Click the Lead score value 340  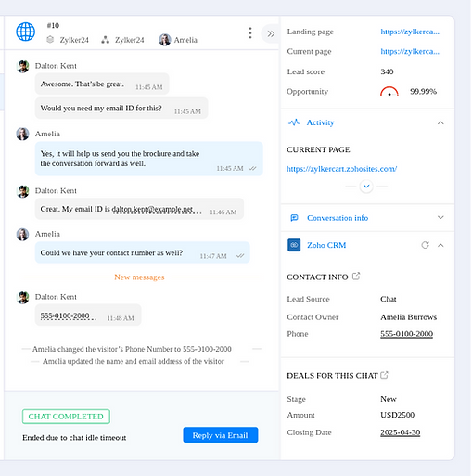[387, 71]
